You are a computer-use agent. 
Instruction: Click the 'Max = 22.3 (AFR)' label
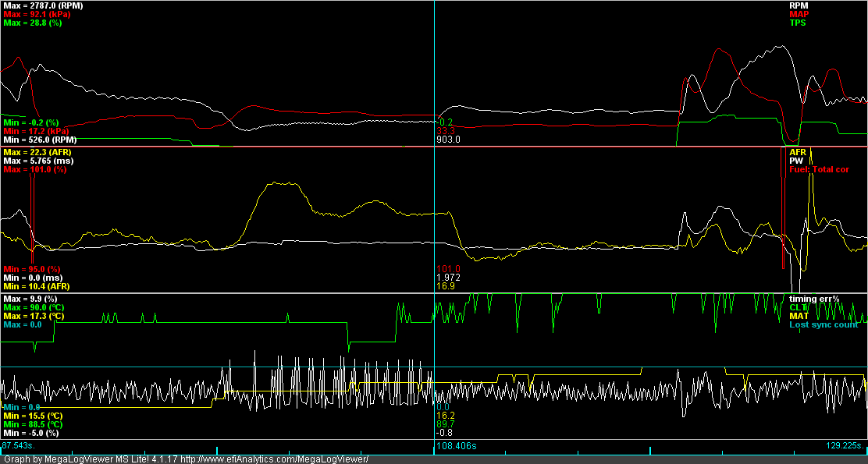37,151
